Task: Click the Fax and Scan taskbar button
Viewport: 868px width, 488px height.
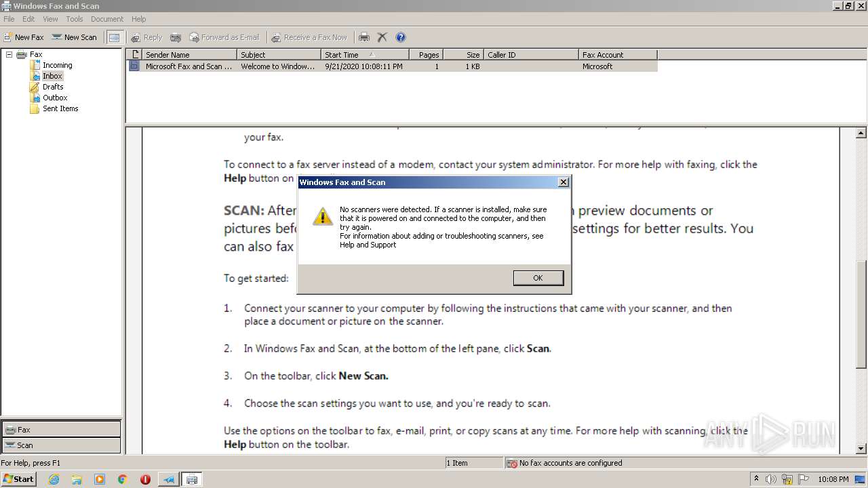Action: click(x=192, y=479)
